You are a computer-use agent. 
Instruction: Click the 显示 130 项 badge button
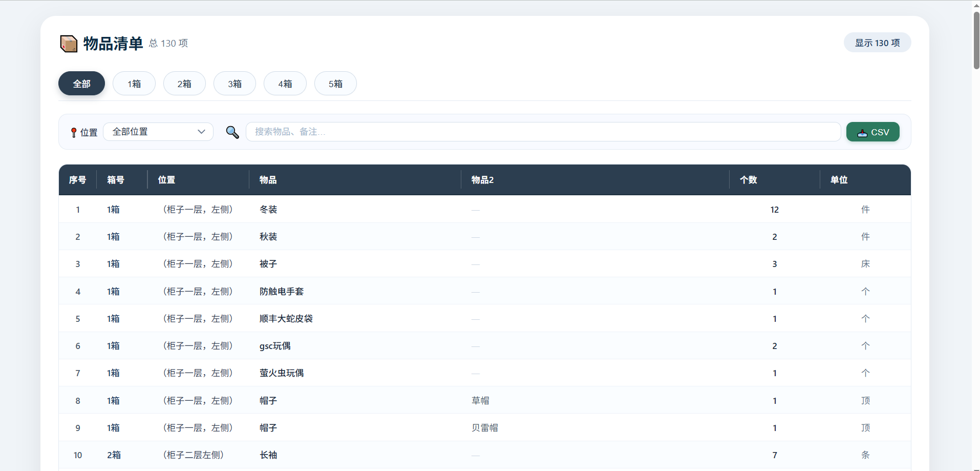877,43
